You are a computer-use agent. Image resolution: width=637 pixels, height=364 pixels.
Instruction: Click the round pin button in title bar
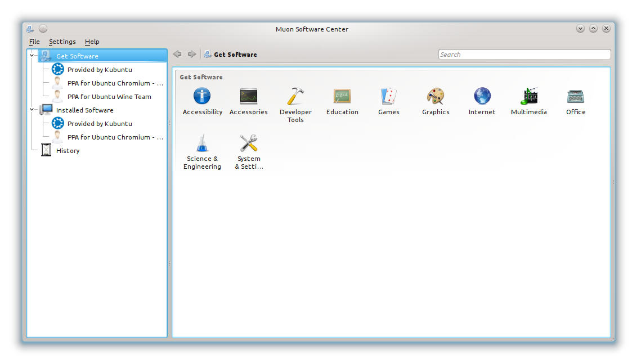[x=43, y=29]
